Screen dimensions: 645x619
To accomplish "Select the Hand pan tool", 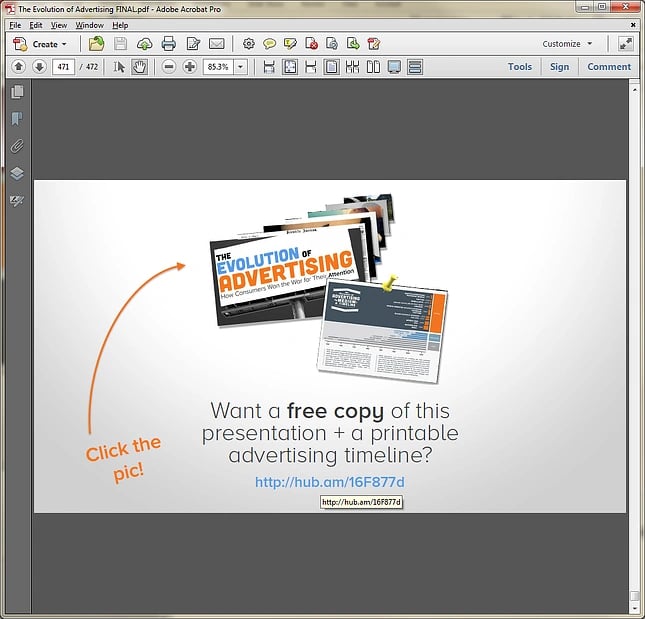I will [x=140, y=67].
